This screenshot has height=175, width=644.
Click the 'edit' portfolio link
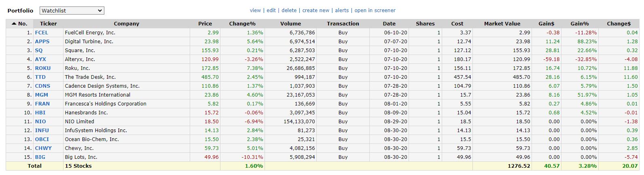pos(271,11)
